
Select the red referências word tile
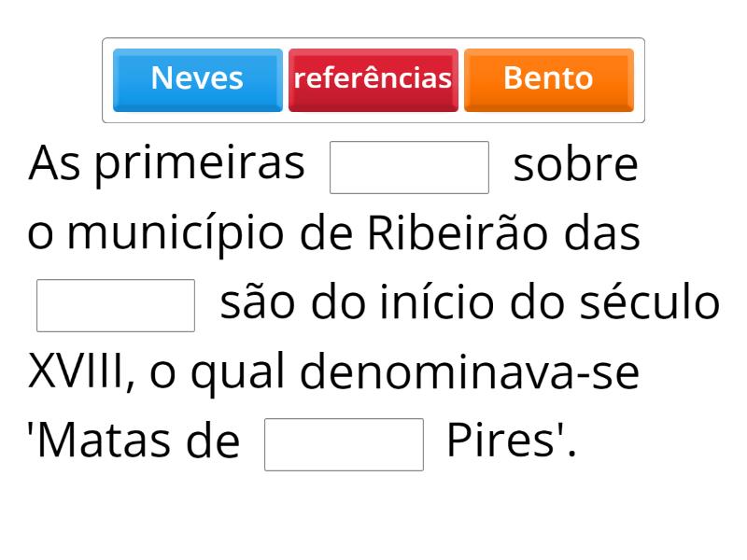coord(373,79)
